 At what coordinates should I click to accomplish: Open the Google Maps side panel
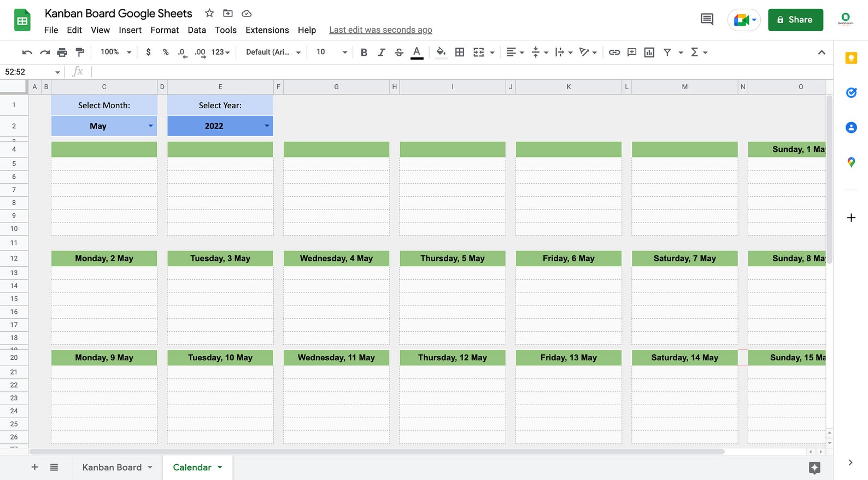click(851, 162)
